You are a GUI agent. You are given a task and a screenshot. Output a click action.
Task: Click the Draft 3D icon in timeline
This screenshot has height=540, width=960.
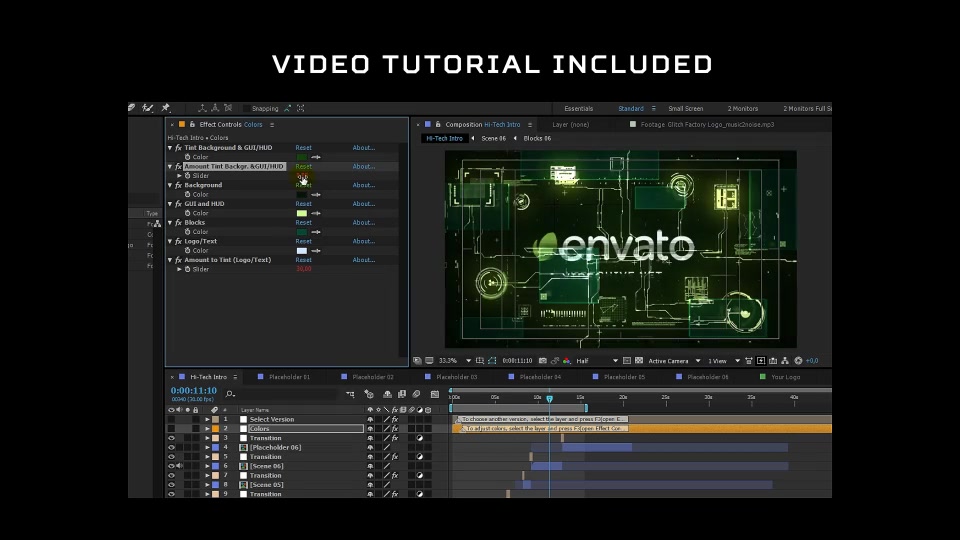(369, 394)
